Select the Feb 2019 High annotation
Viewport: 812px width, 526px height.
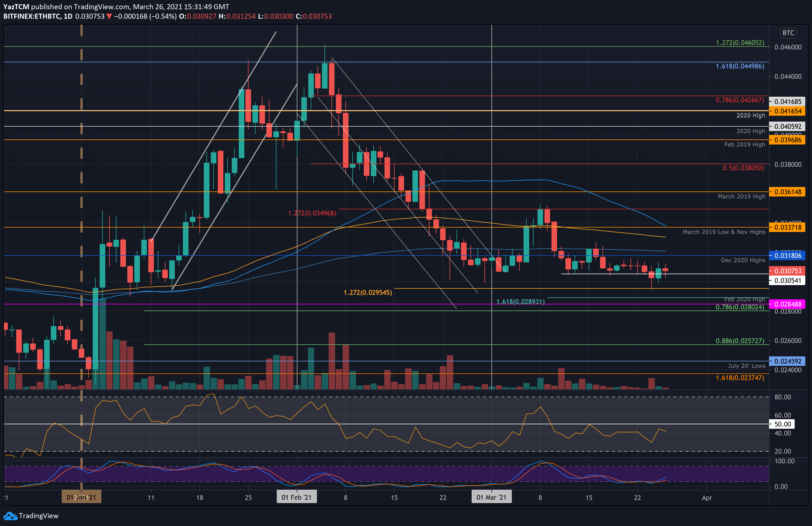744,144
